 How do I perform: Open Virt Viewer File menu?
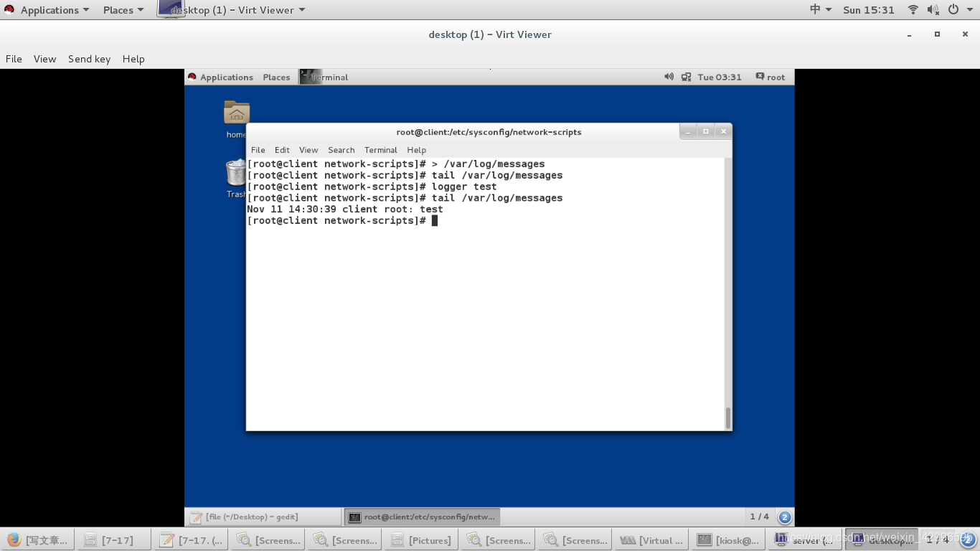(14, 59)
